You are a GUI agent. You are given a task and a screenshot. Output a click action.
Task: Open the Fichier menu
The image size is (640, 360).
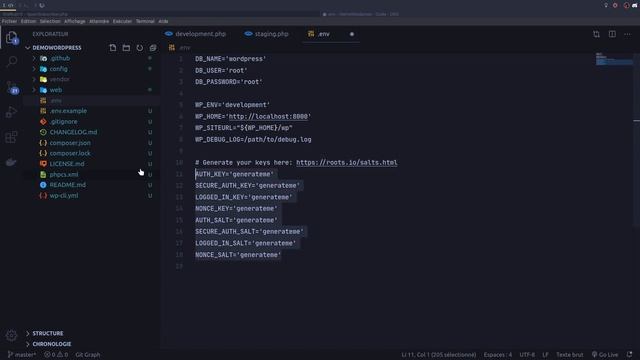[9, 21]
